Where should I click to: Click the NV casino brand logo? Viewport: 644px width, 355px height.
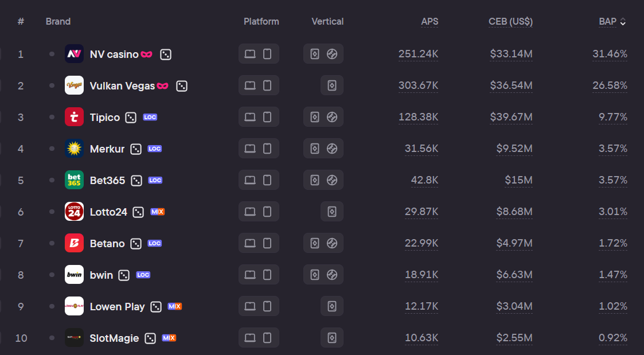pyautogui.click(x=74, y=54)
